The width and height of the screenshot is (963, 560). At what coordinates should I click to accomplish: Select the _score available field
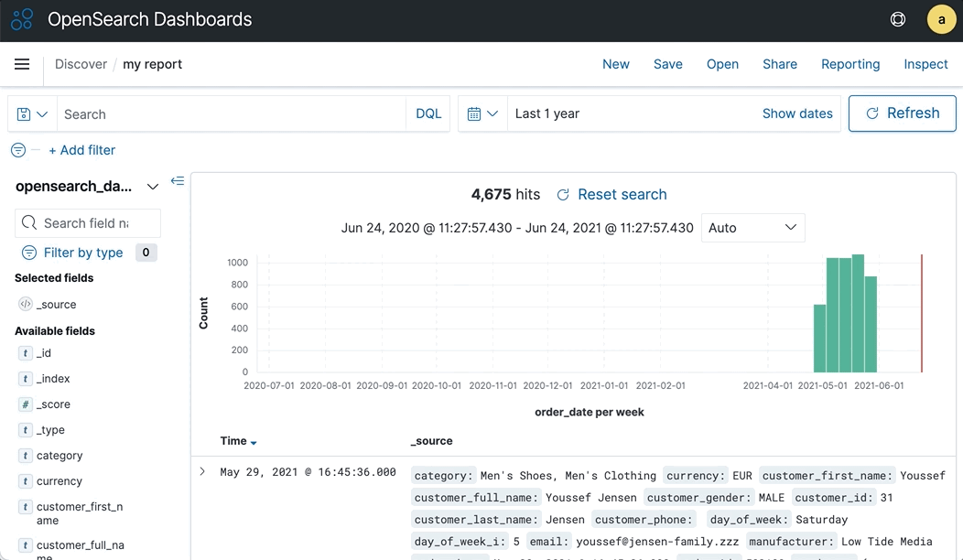(53, 404)
